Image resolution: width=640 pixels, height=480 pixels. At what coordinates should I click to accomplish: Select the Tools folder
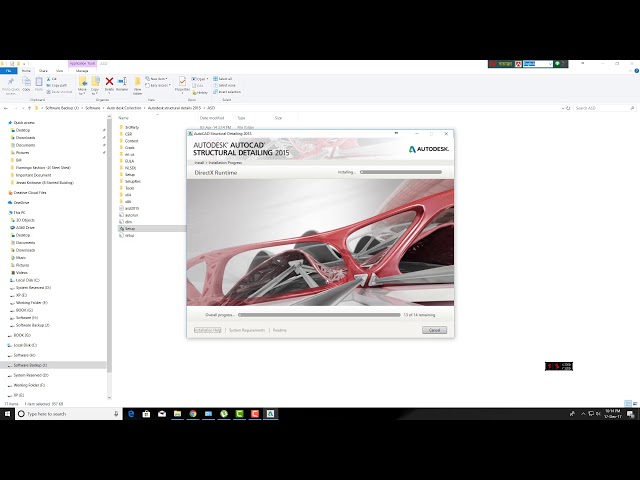pyautogui.click(x=129, y=188)
